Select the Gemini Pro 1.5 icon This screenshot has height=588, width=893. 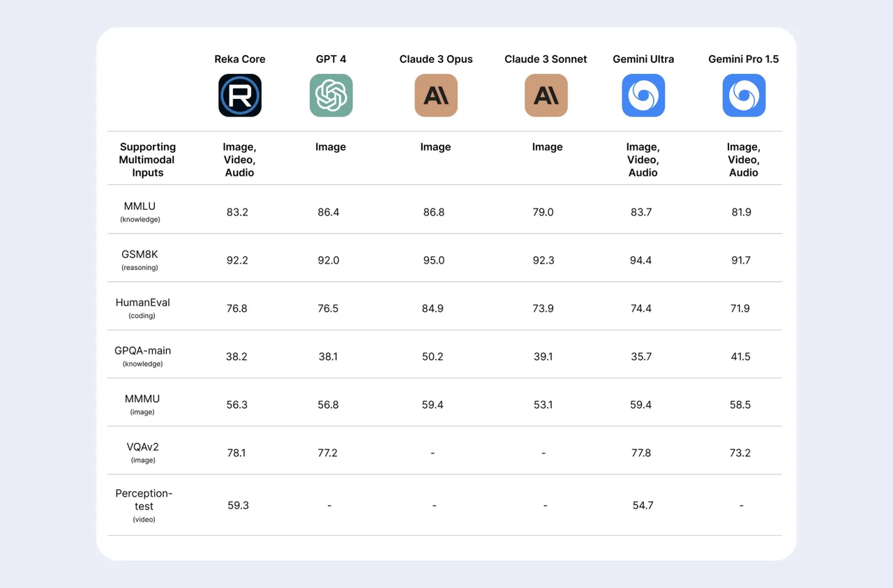pyautogui.click(x=744, y=96)
